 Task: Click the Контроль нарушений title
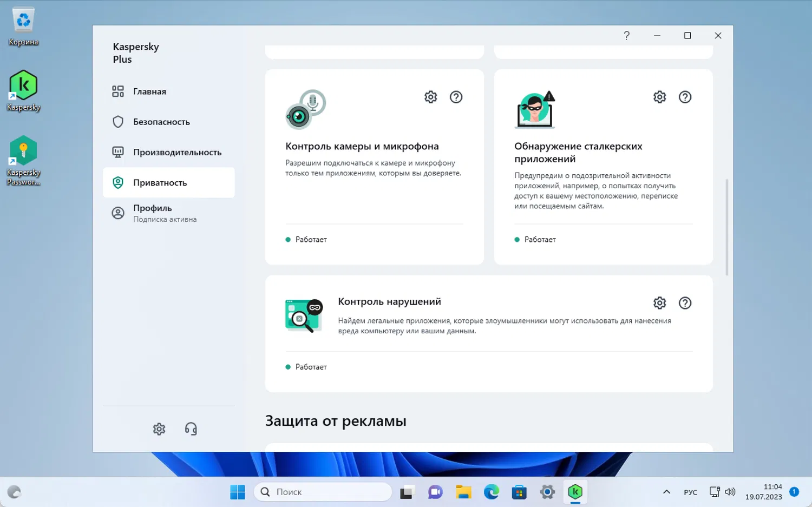pyautogui.click(x=390, y=301)
